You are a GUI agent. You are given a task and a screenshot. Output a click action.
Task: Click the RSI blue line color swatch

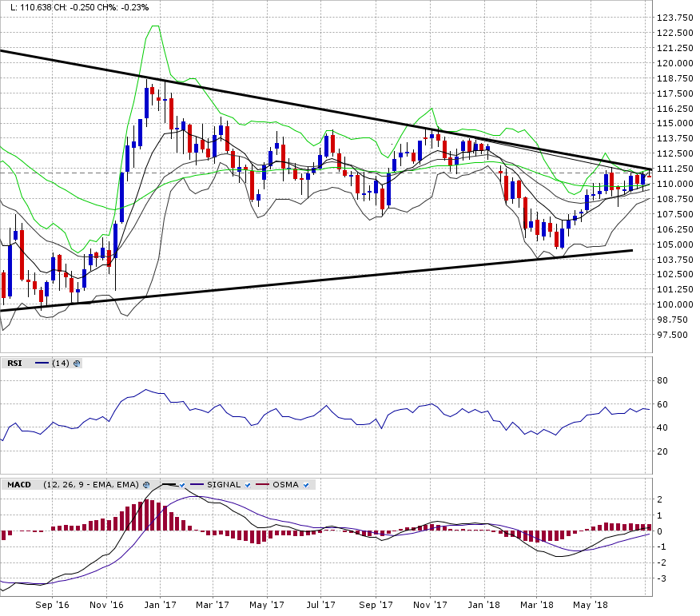[x=42, y=364]
